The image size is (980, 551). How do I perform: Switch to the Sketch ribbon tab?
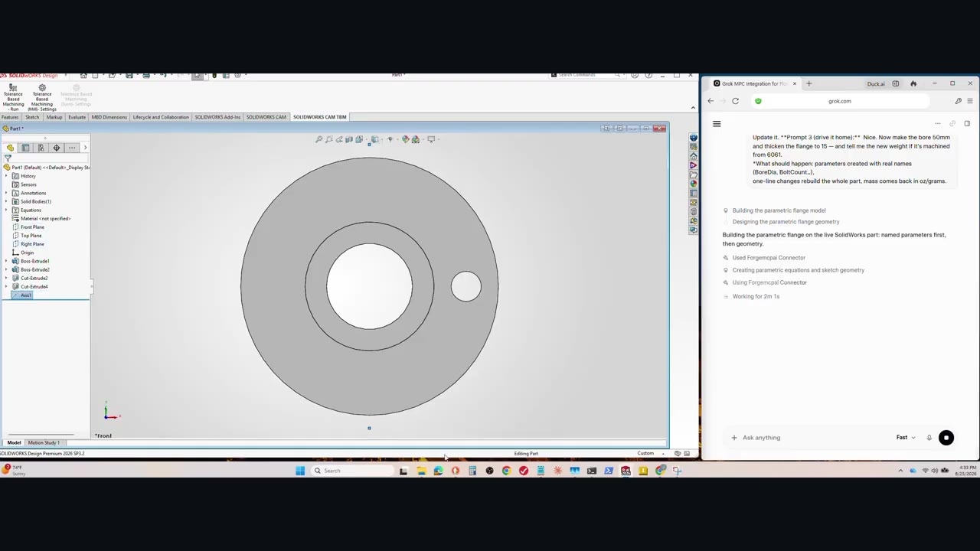32,117
